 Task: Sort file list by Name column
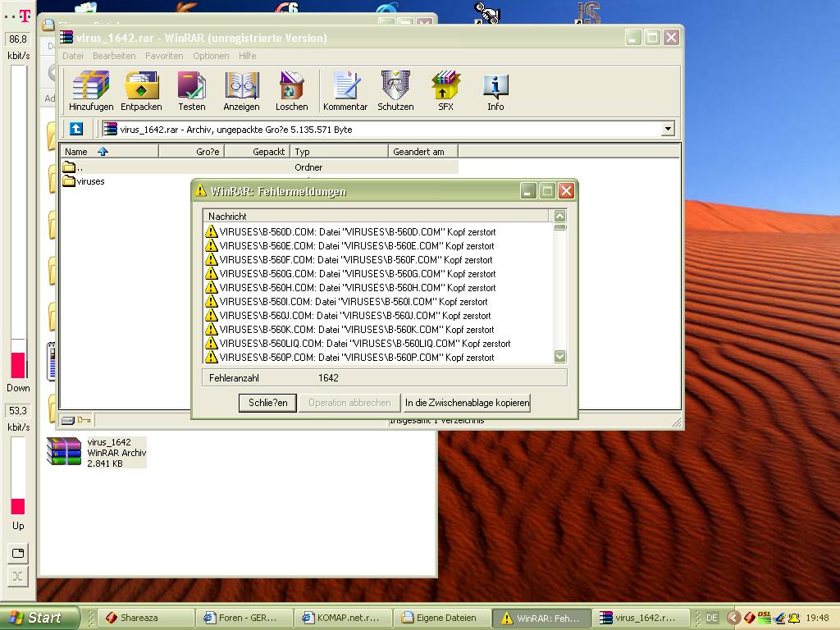pos(76,152)
